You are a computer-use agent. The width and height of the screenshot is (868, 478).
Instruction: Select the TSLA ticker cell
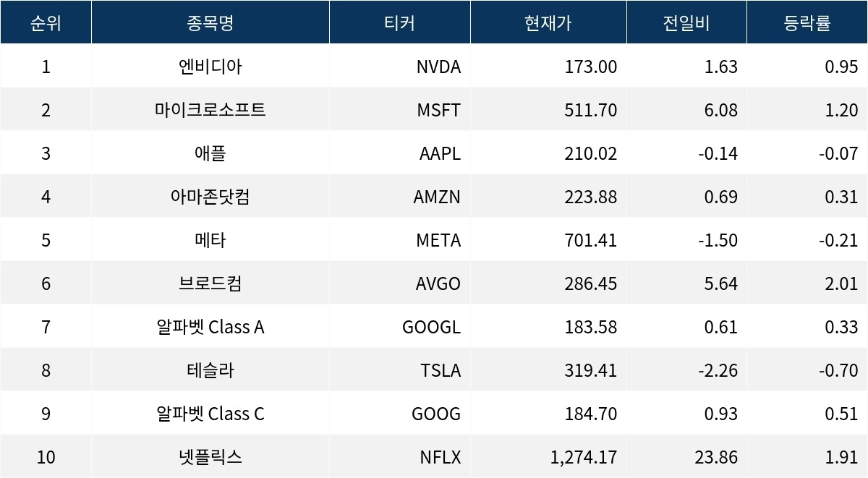pos(441,370)
